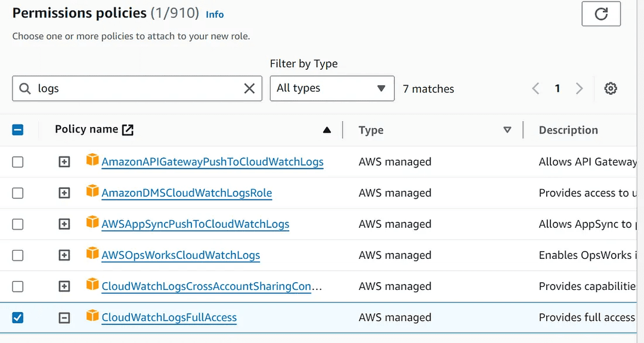Screen dimensions: 644x343
Task: Go to next page of policies
Action: [579, 88]
